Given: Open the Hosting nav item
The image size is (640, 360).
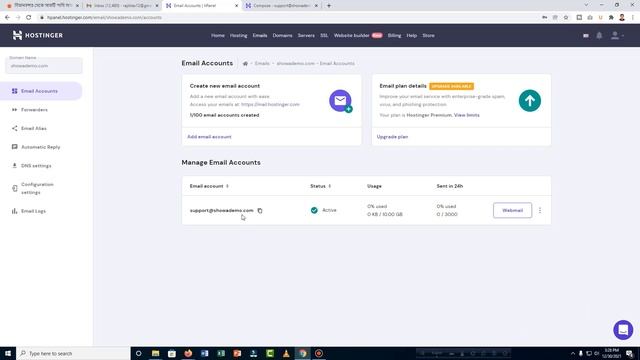Looking at the screenshot, I should click(x=238, y=36).
